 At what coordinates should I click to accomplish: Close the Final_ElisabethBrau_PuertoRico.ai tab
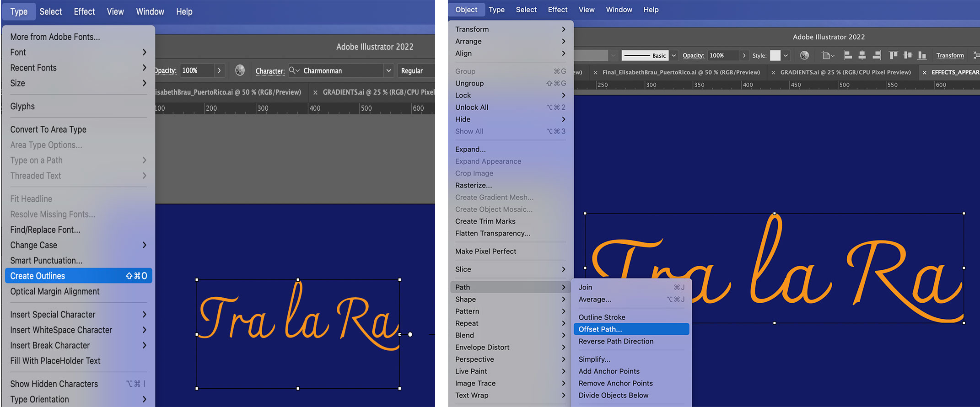[595, 72]
